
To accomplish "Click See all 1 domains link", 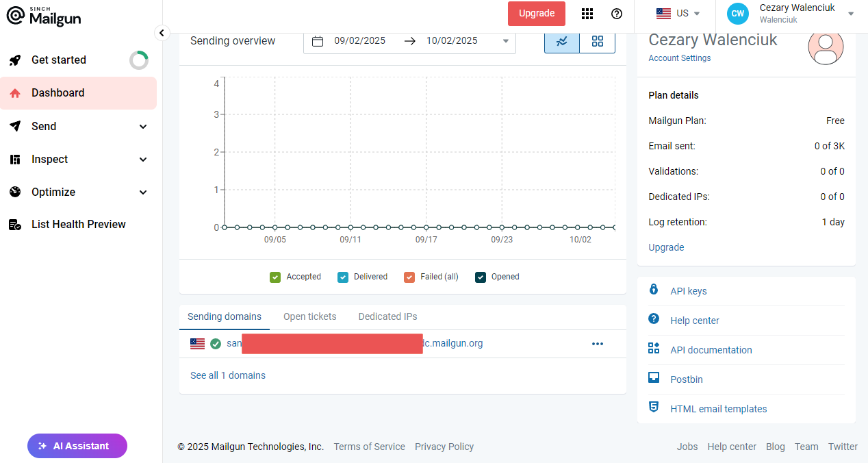I will (x=228, y=375).
